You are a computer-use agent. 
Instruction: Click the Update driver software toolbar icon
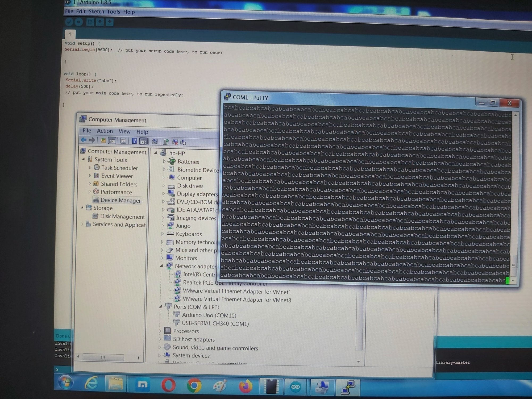tap(166, 142)
